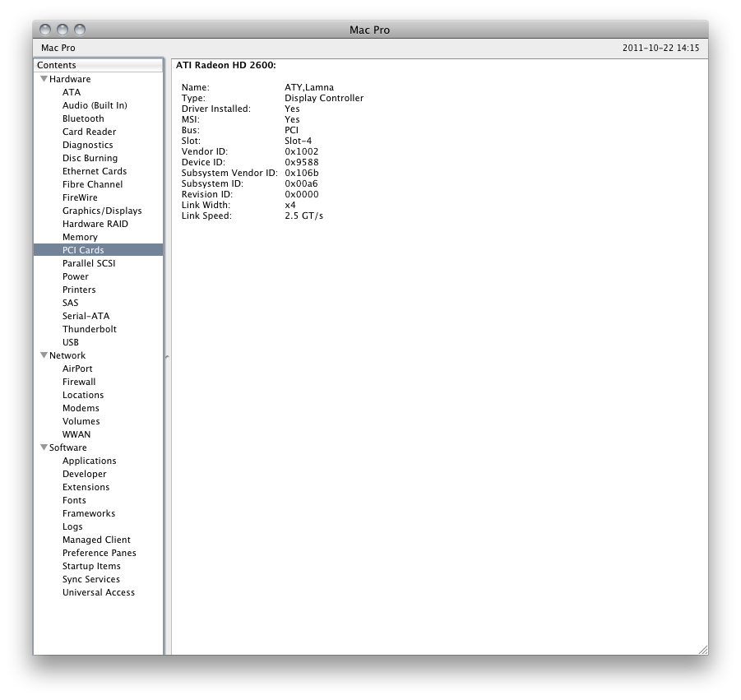
Task: Open Printers information
Action: click(79, 290)
